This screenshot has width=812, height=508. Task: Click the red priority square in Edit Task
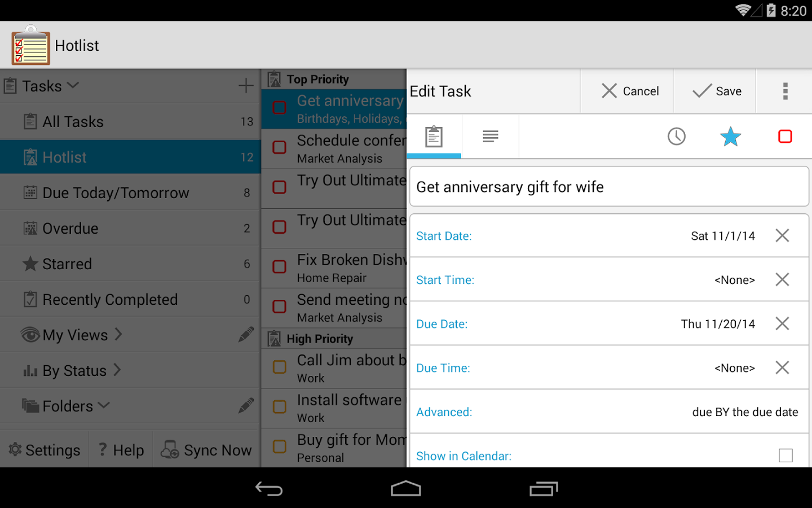tap(785, 136)
